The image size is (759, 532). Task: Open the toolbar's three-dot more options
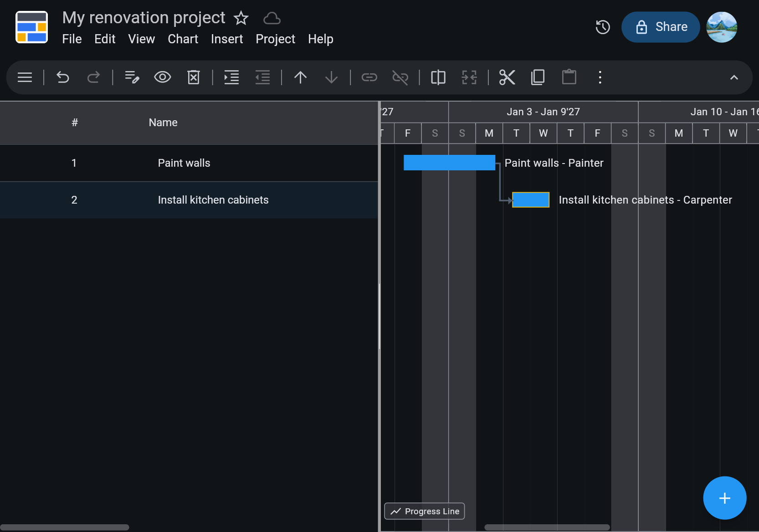[600, 77]
